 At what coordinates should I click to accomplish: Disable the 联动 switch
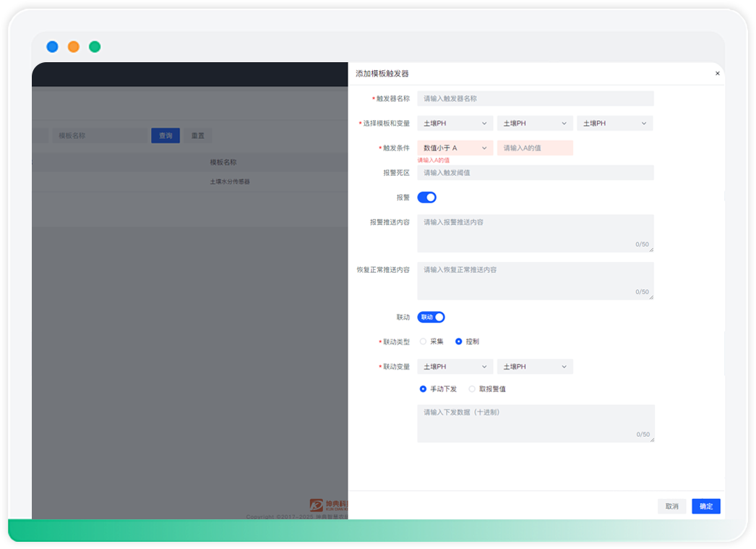point(431,318)
